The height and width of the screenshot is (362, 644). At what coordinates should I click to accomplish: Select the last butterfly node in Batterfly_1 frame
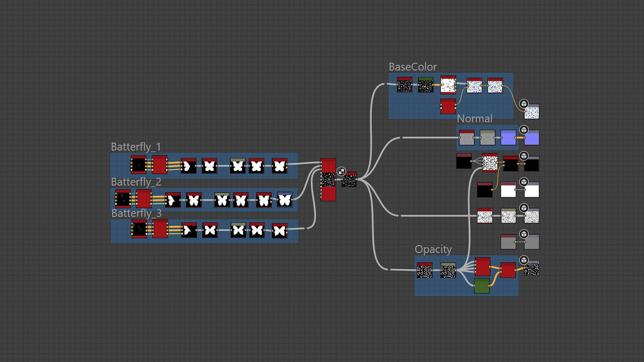(x=279, y=166)
